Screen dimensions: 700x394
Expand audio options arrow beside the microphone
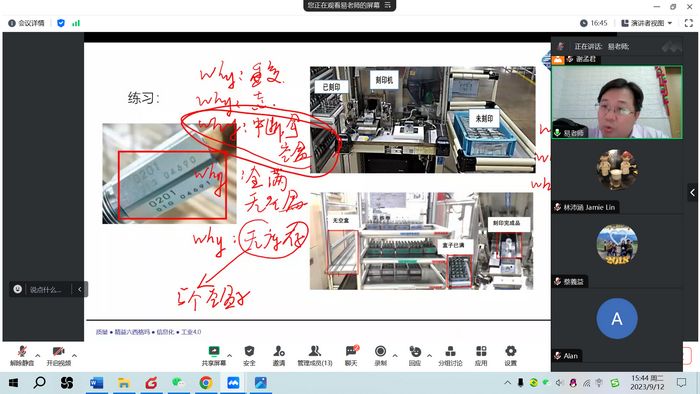[x=38, y=356]
